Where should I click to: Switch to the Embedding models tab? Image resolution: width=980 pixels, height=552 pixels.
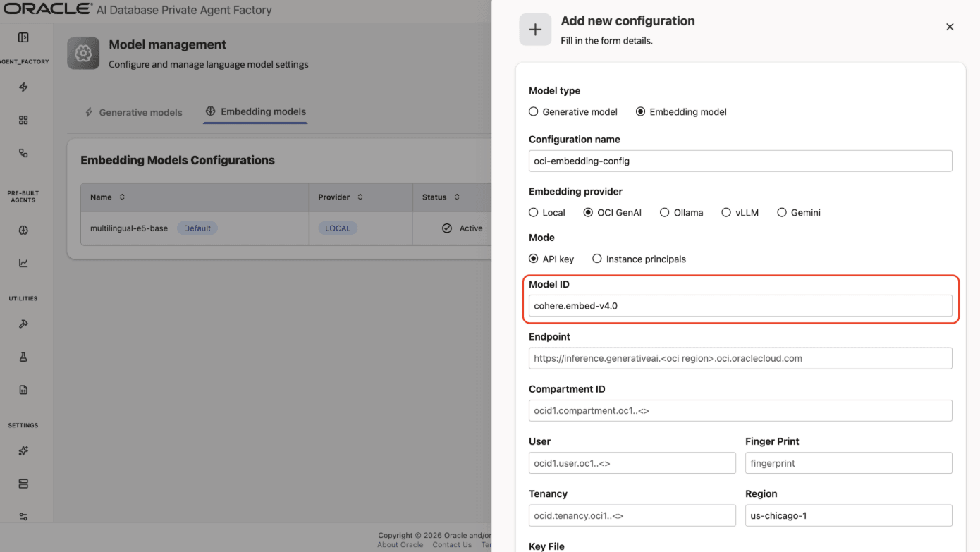[256, 111]
